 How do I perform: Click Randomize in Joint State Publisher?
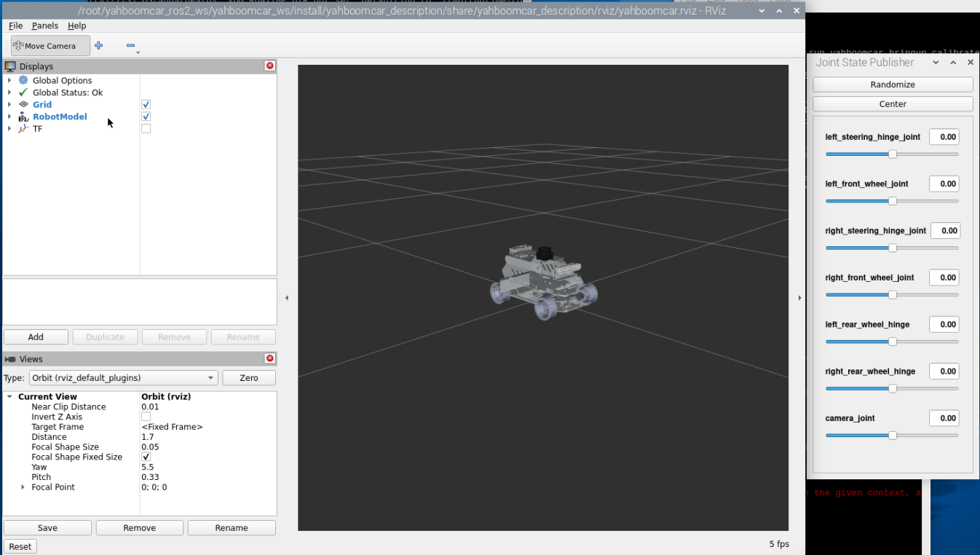[x=893, y=84]
